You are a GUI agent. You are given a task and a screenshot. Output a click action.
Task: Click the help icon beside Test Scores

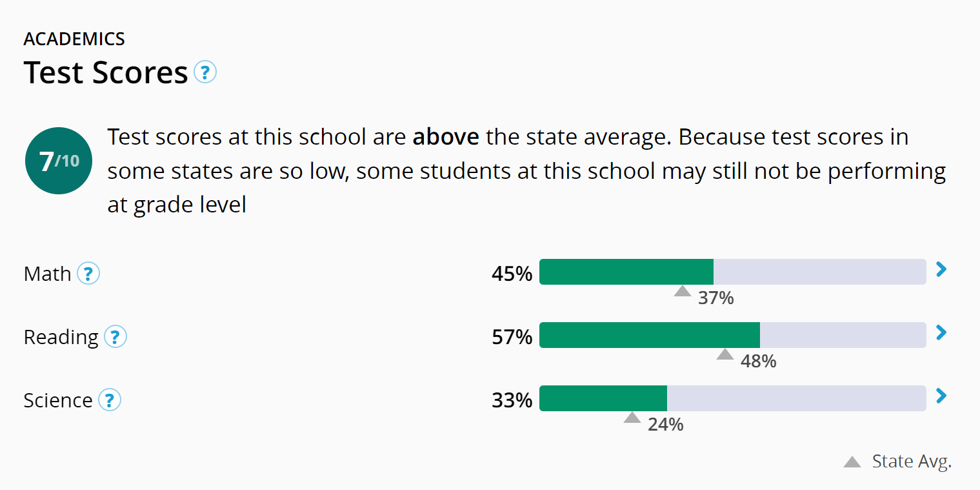[x=205, y=72]
